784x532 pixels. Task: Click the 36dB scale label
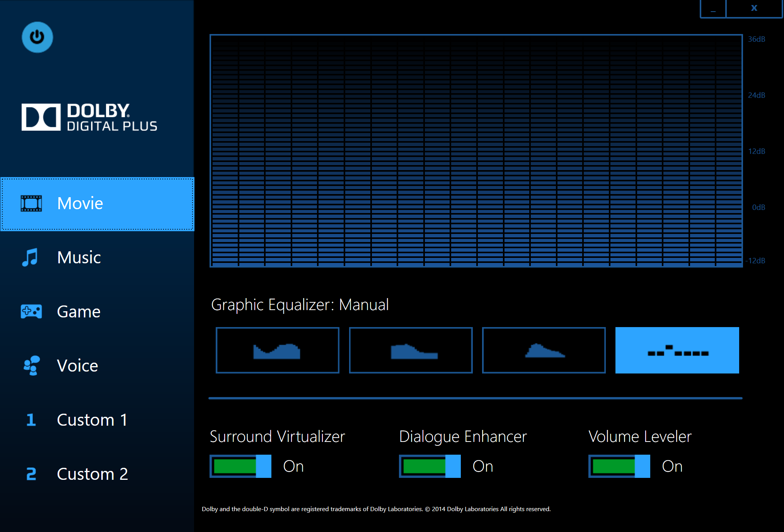pyautogui.click(x=757, y=39)
